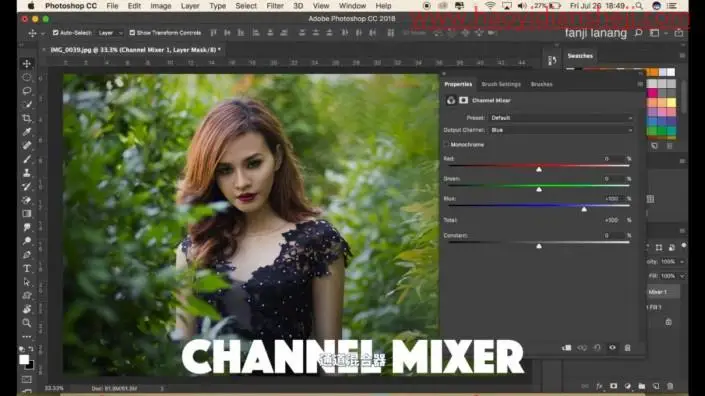Select the Channel Mixer 1 layer

click(x=663, y=292)
